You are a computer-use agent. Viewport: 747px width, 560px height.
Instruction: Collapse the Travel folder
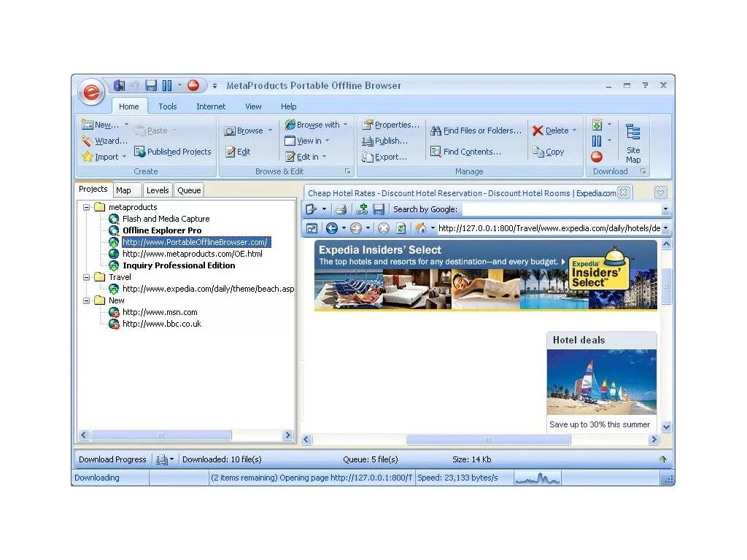click(x=86, y=277)
